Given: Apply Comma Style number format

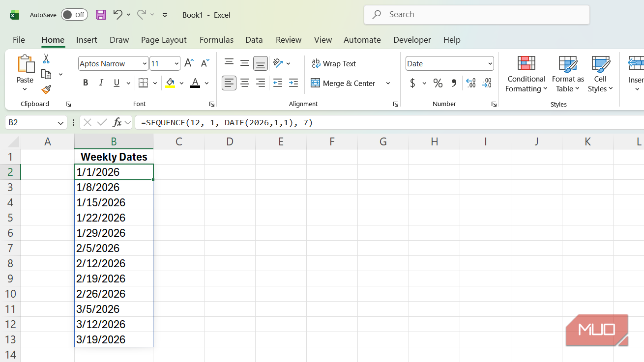Looking at the screenshot, I should point(454,83).
